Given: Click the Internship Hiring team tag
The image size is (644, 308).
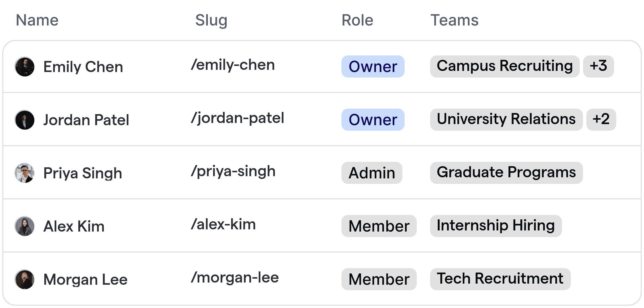Looking at the screenshot, I should coord(496,226).
